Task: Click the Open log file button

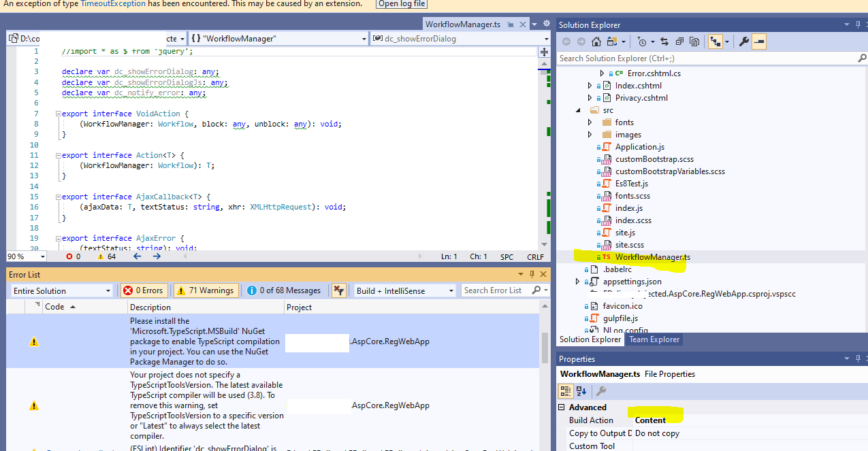Action: tap(401, 4)
